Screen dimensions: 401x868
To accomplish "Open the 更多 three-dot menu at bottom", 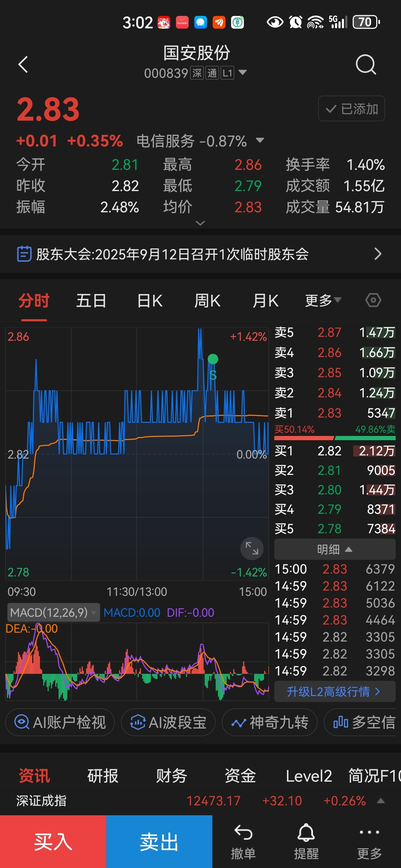I will [x=369, y=842].
